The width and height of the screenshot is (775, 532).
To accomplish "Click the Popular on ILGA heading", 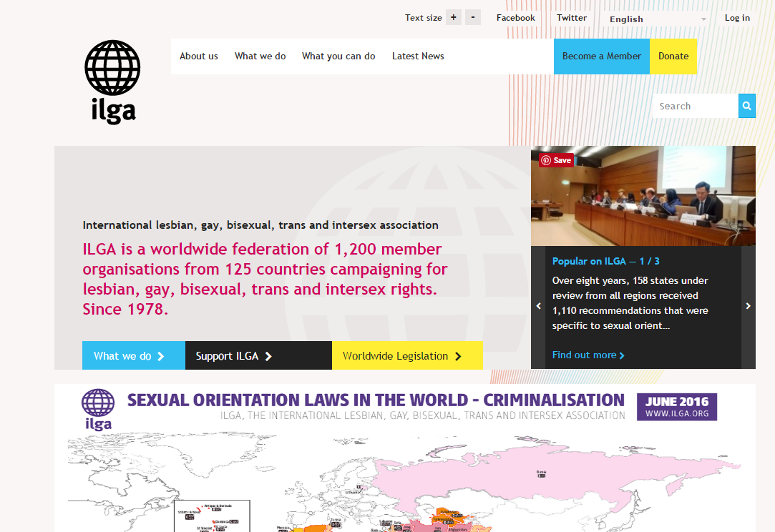I will (605, 261).
